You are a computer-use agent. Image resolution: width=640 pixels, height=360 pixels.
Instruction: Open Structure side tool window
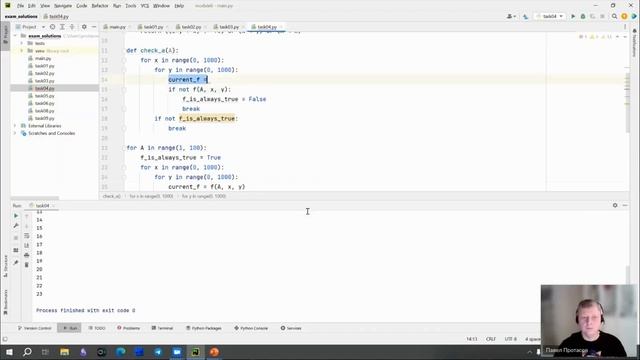pyautogui.click(x=5, y=266)
